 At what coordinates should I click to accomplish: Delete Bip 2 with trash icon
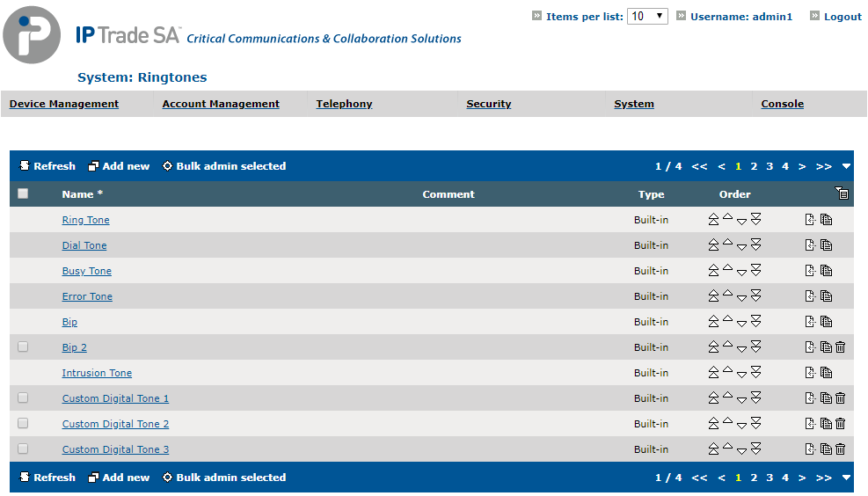tap(841, 347)
